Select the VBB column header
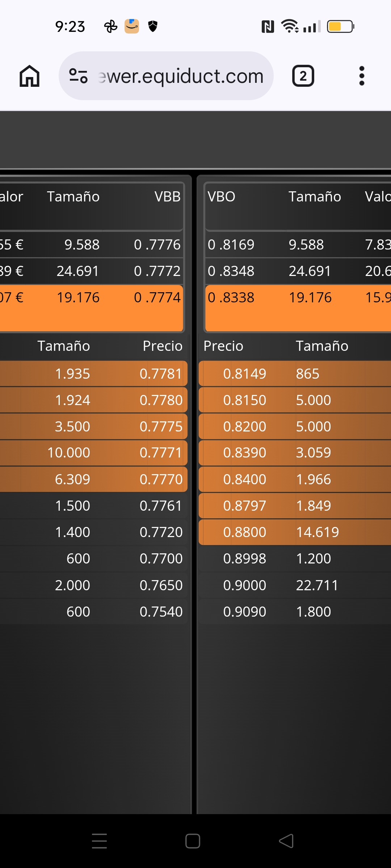 point(167,197)
